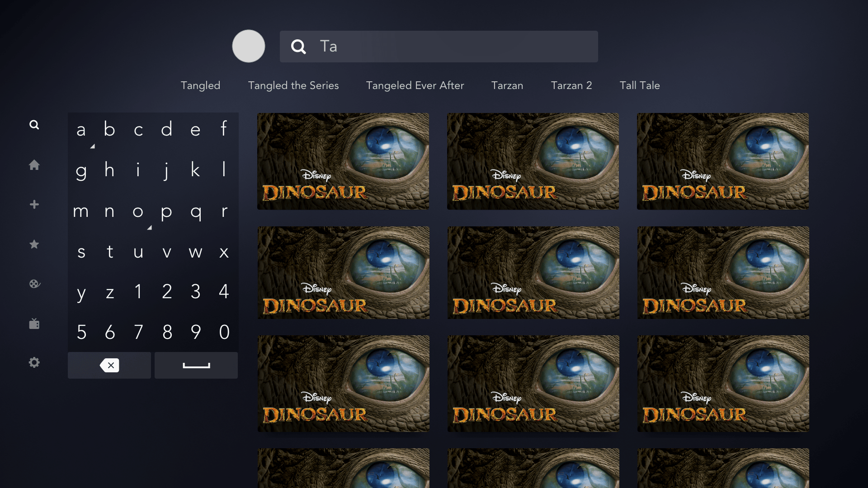The image size is (868, 488).
Task: Open Originals star icon in sidebar
Action: click(34, 244)
